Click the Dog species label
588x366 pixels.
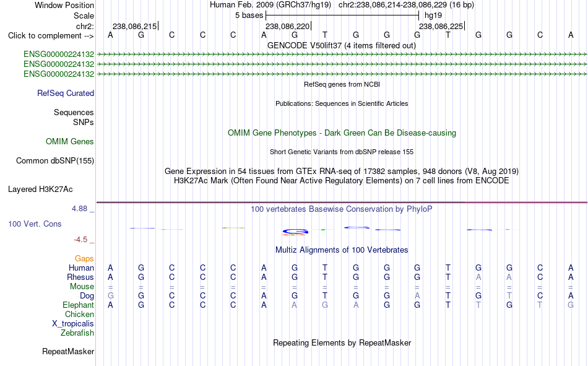coord(87,296)
